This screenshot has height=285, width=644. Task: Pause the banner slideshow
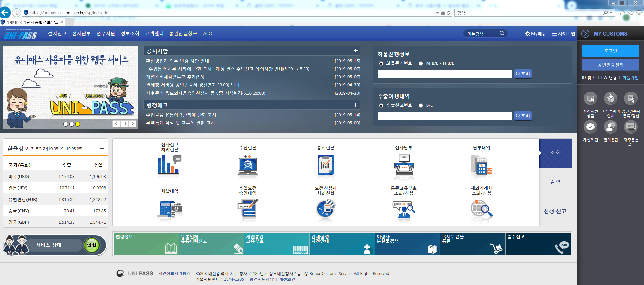tap(125, 123)
